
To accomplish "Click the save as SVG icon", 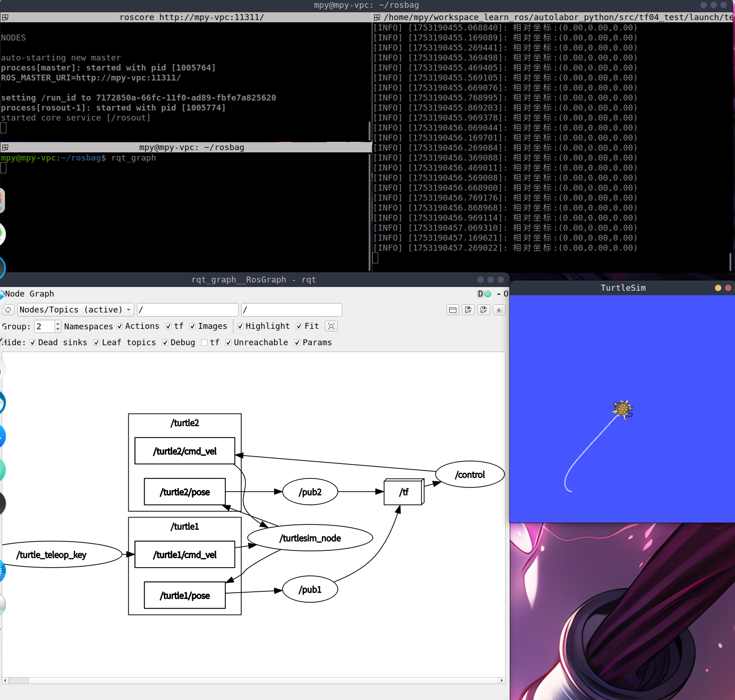I will [x=483, y=310].
